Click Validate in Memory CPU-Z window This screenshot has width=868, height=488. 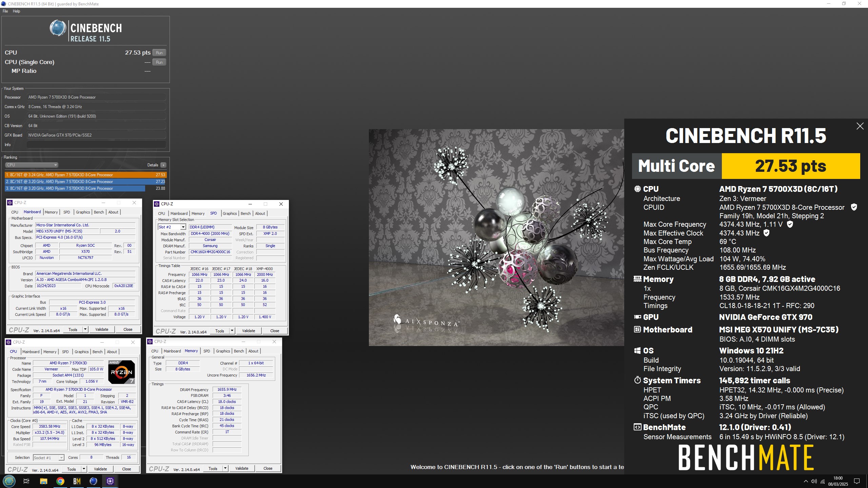pos(242,468)
